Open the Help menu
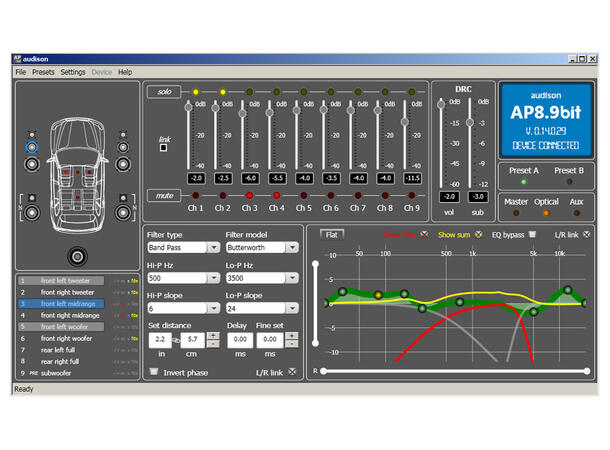The width and height of the screenshot is (610, 450). coord(125,72)
